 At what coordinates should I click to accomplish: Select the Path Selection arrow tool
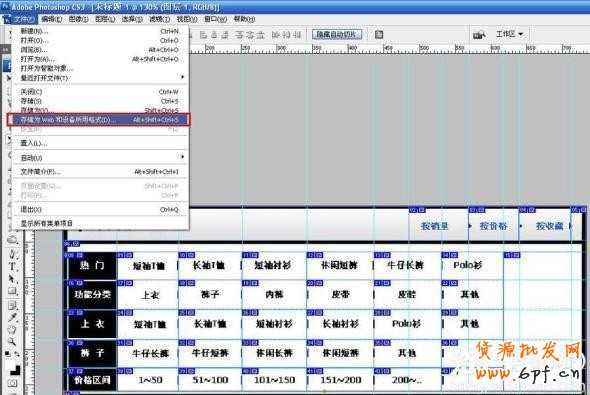(x=12, y=279)
